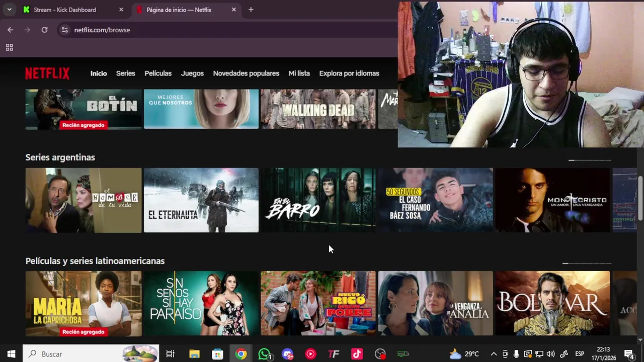Switch the ESP input language indicator
The height and width of the screenshot is (362, 644).
(x=580, y=354)
